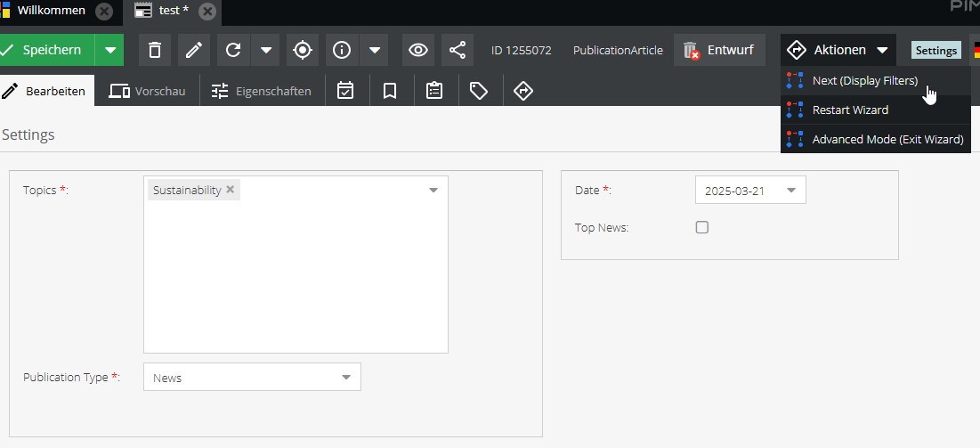This screenshot has width=980, height=448.
Task: Click the share icon in toolbar
Action: [458, 50]
